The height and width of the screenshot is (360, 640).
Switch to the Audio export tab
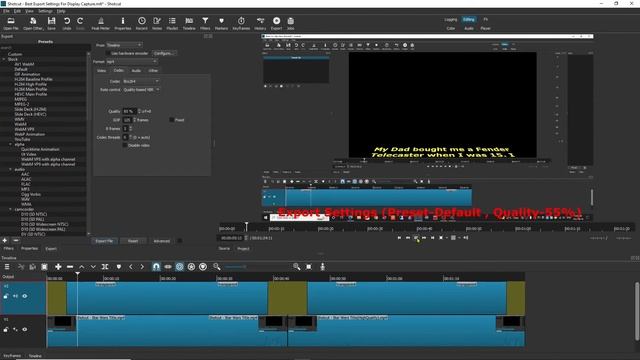[136, 71]
